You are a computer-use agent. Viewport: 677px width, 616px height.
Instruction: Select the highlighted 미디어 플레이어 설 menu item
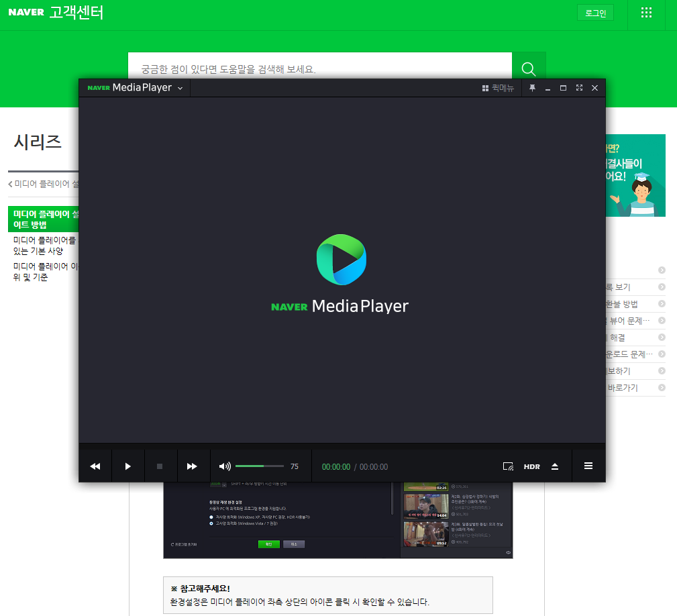pos(43,219)
